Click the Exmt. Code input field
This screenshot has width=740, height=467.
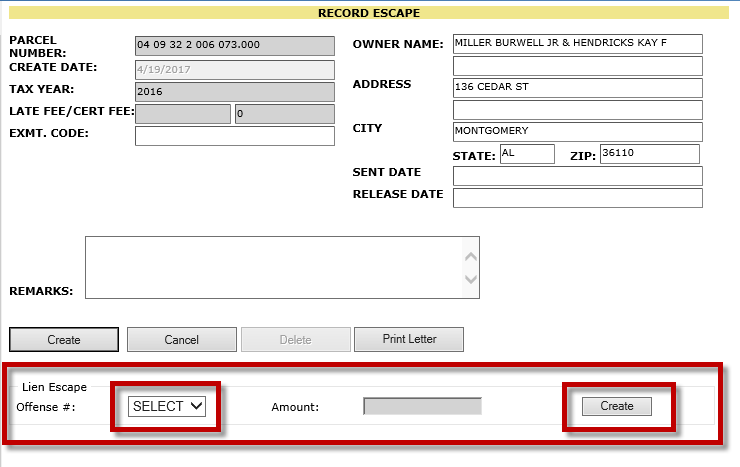[x=235, y=136]
